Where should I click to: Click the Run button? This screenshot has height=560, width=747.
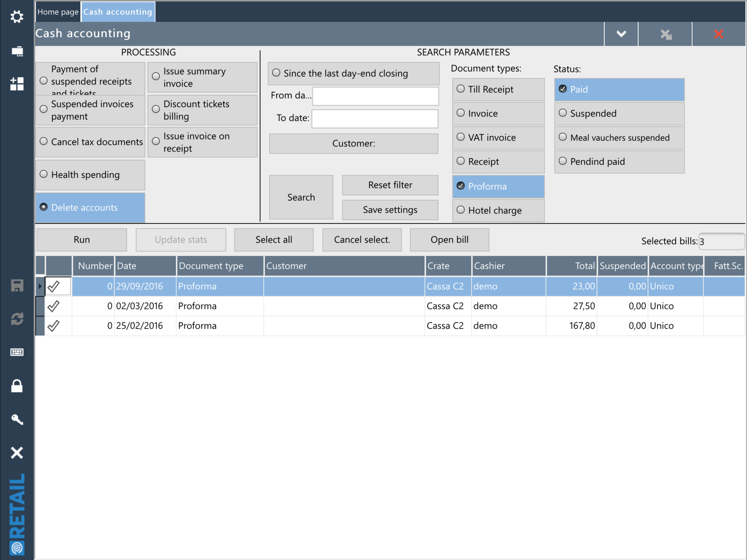tap(82, 240)
